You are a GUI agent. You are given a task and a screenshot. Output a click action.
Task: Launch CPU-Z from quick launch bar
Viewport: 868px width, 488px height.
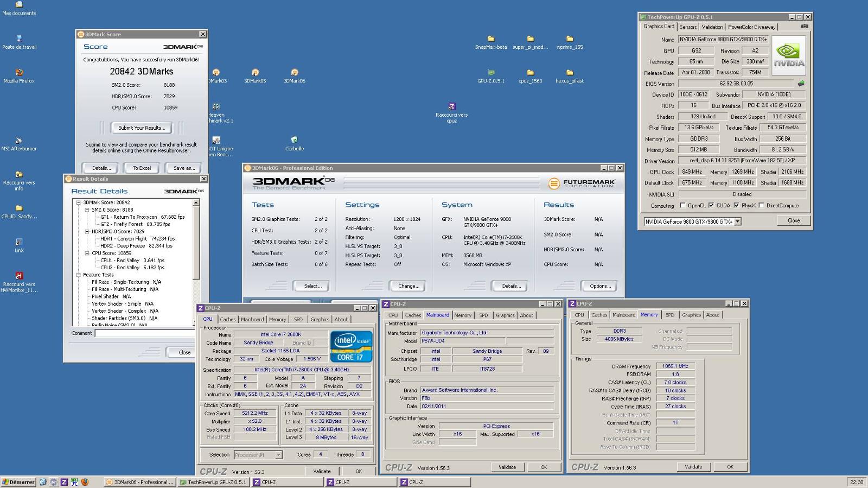[64, 482]
